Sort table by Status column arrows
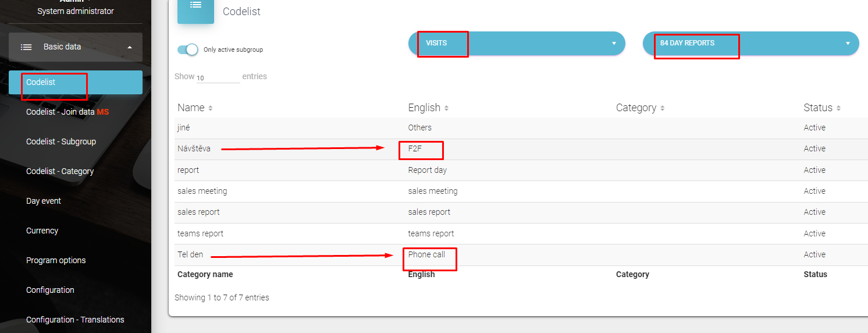Image resolution: width=868 pixels, height=333 pixels. coord(838,108)
